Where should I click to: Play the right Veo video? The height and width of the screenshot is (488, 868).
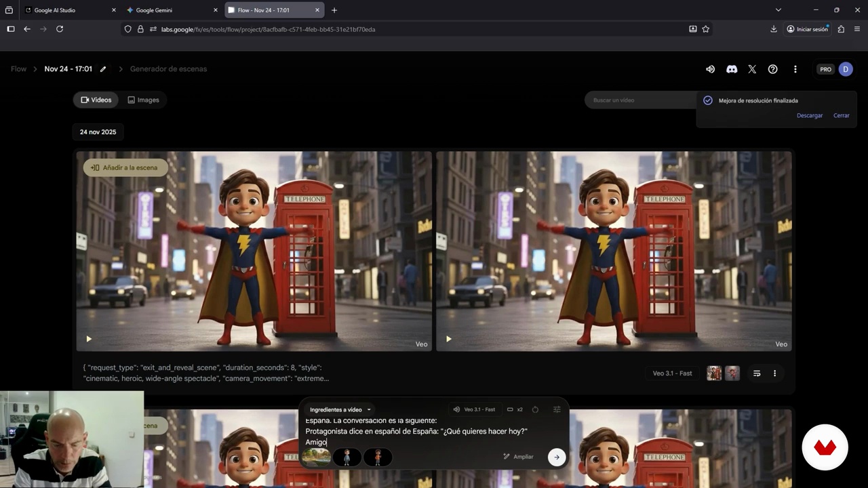(448, 339)
